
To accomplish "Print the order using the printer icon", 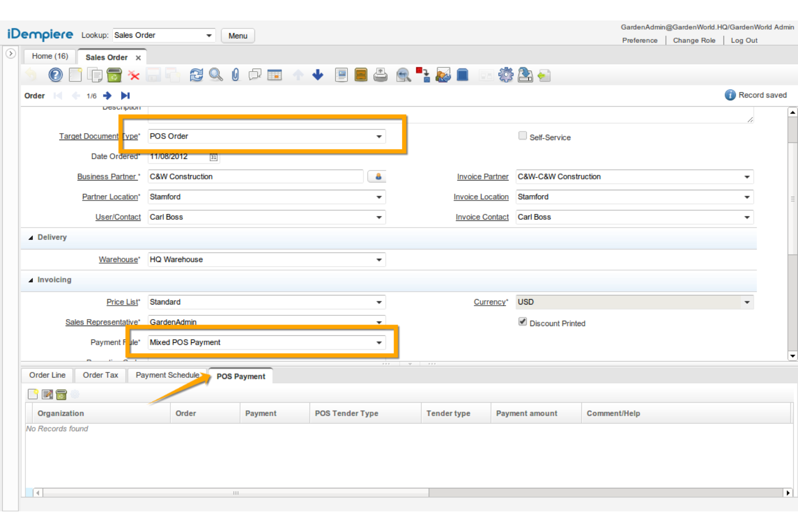I will point(380,75).
